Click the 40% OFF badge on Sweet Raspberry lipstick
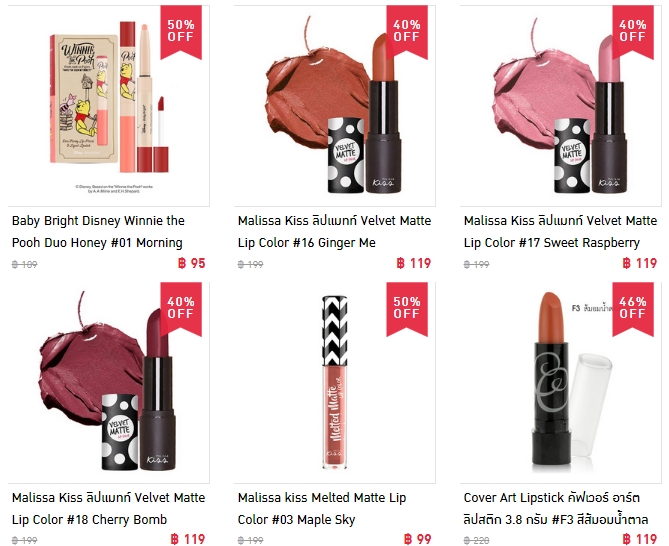This screenshot has height=546, width=669. click(633, 31)
